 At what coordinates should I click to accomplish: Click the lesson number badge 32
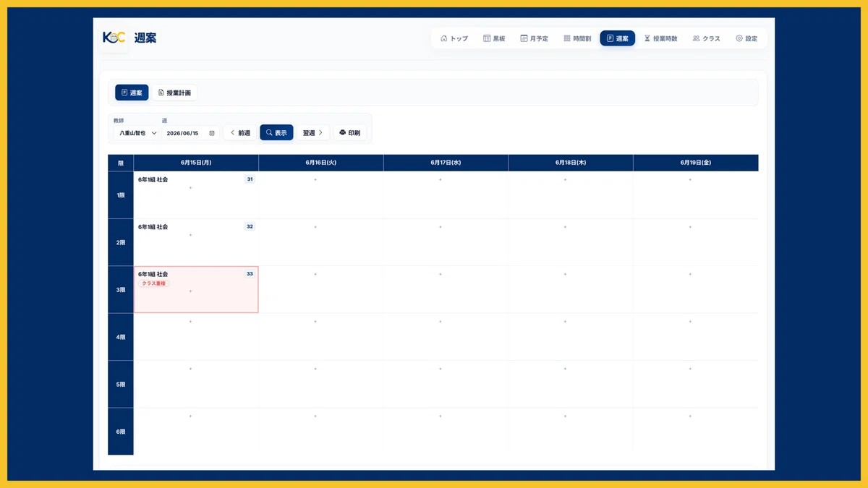(250, 226)
